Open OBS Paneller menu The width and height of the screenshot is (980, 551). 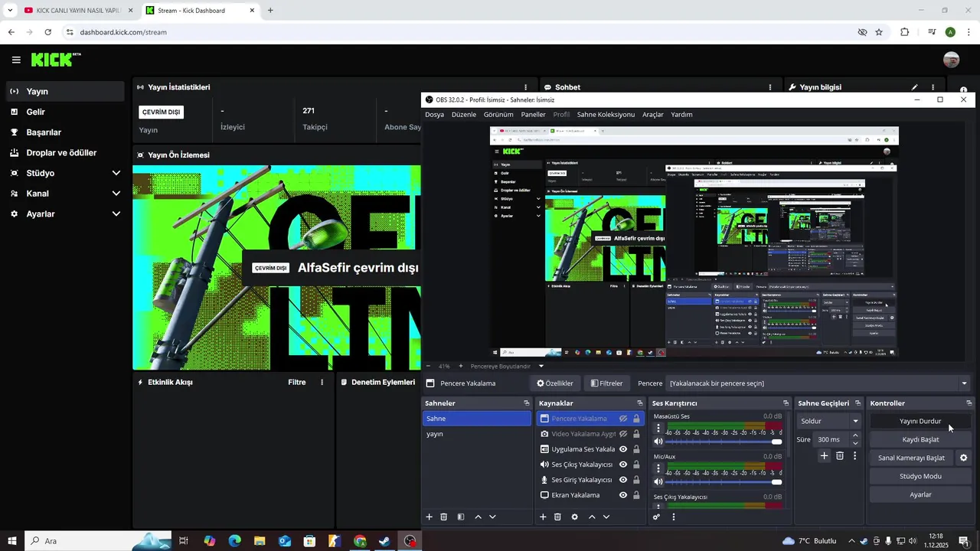coord(533,114)
